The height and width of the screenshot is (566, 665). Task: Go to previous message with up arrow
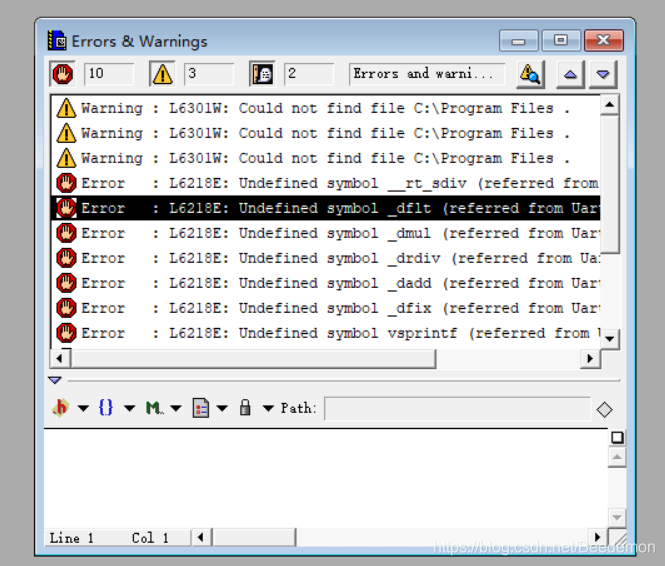[570, 75]
